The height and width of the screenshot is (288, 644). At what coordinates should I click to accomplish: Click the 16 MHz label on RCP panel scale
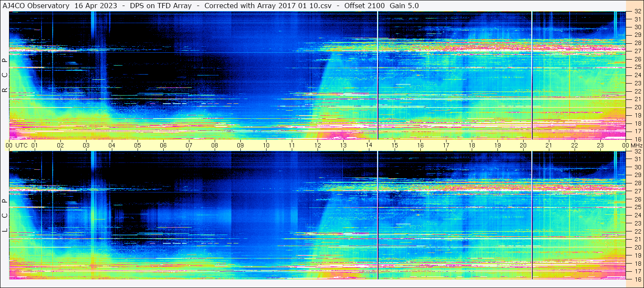coord(637,139)
